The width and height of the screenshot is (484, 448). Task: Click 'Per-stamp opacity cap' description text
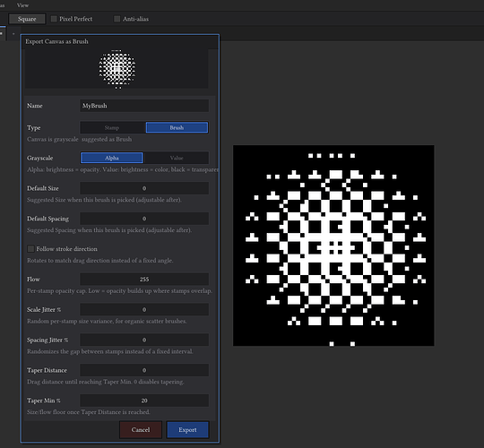[x=119, y=290]
